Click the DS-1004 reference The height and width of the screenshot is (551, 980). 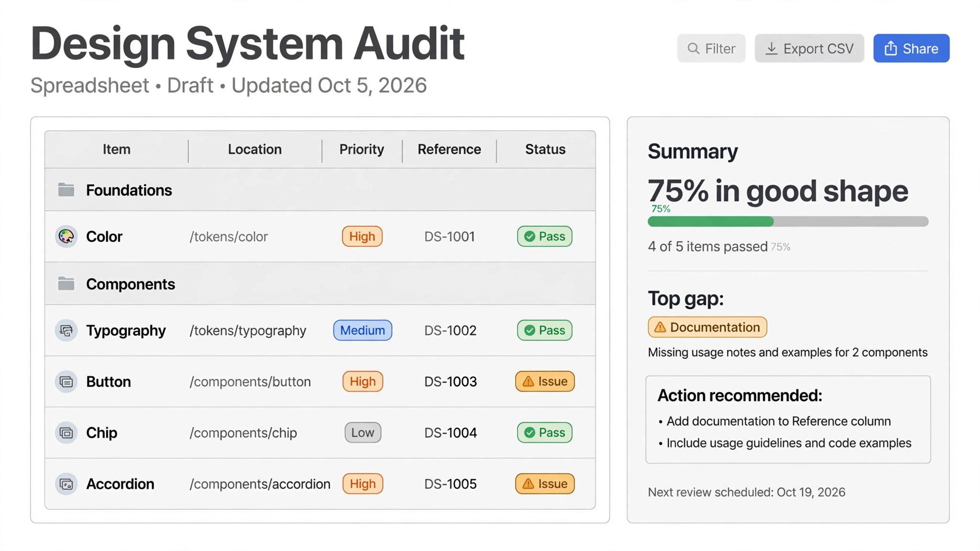click(450, 433)
